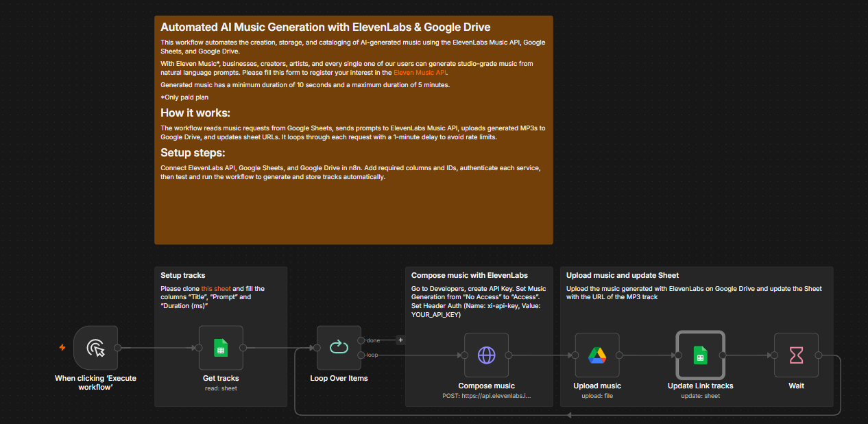Click the done output connector of Loop Over Items
The height and width of the screenshot is (424, 868).
361,340
